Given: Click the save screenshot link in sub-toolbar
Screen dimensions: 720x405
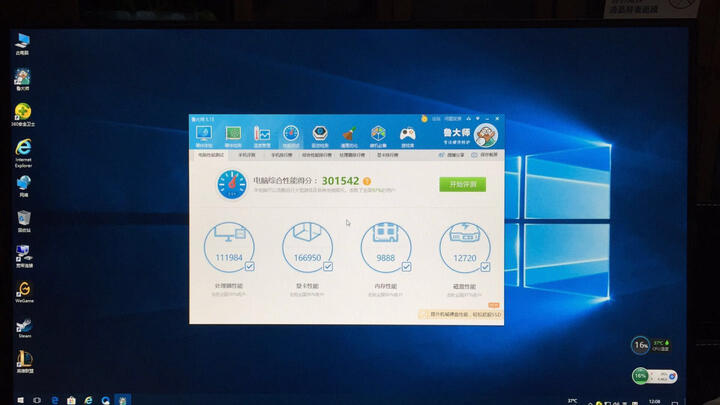Looking at the screenshot, I should click(484, 155).
